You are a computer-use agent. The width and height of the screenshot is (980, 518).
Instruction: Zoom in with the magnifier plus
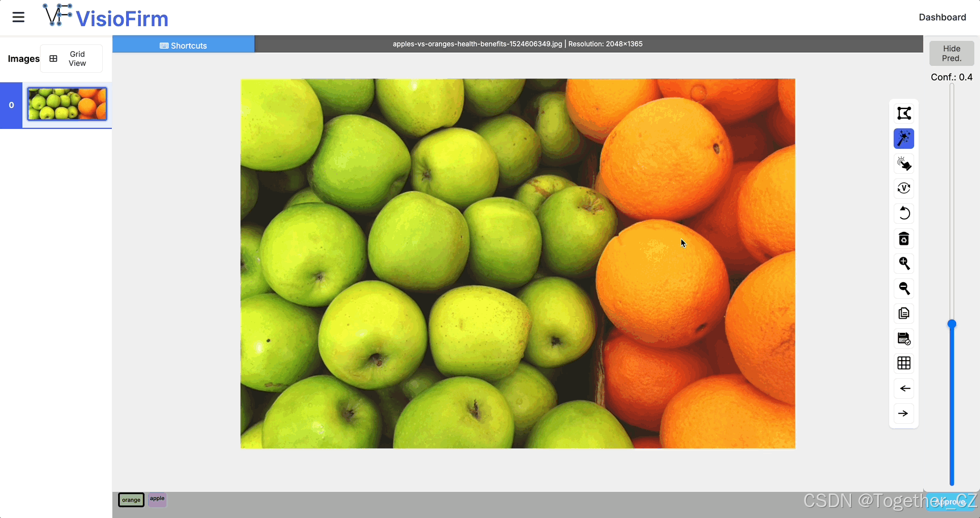click(904, 264)
